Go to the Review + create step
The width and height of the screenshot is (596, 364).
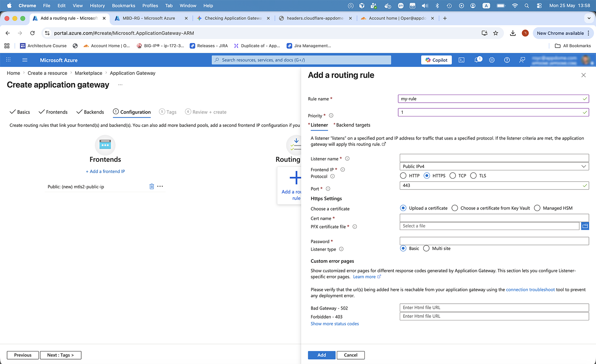click(206, 112)
